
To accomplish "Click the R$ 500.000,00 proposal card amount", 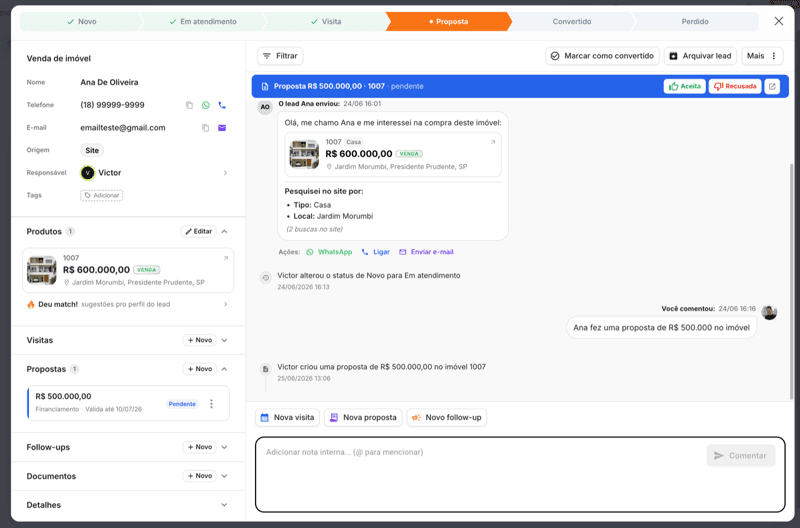I will click(63, 396).
